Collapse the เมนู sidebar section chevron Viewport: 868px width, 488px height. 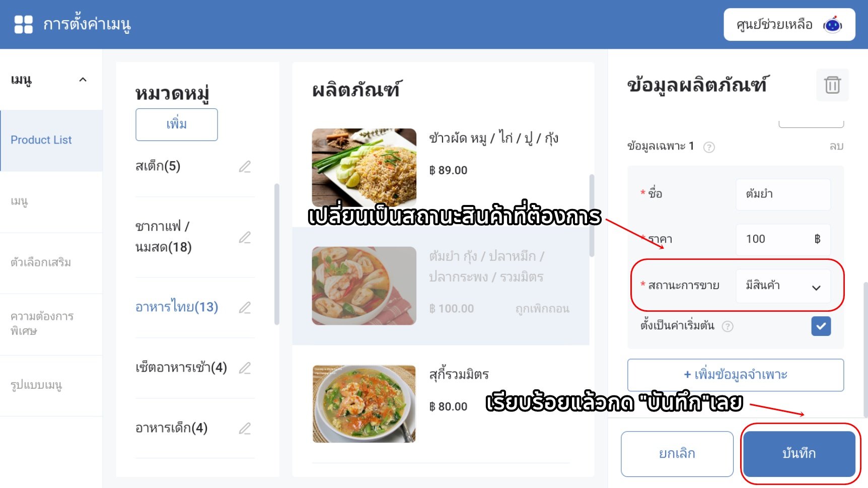(83, 80)
